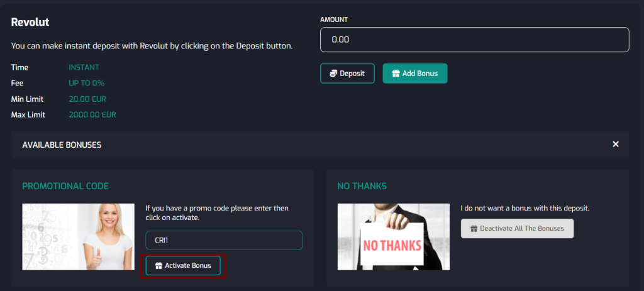Click the No Thanks heading
This screenshot has height=291, width=644.
(x=362, y=186)
